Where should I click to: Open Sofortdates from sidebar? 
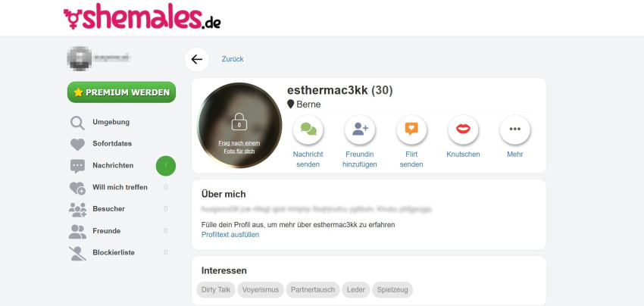tap(112, 144)
